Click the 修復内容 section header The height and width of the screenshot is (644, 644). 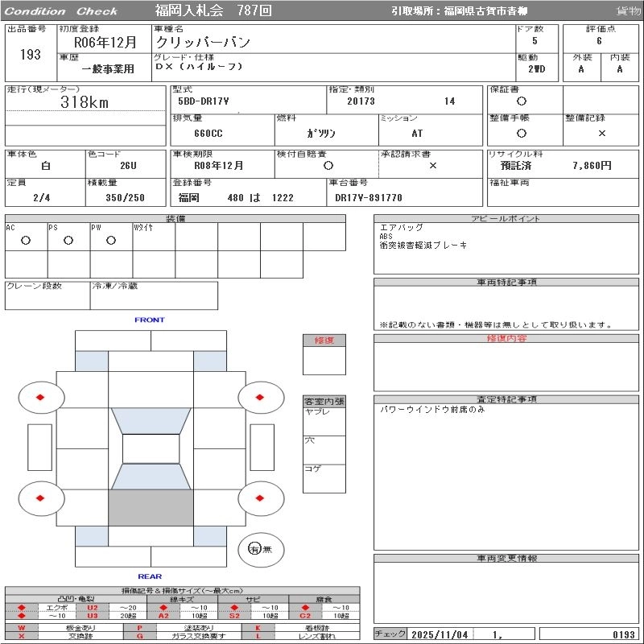(x=506, y=338)
